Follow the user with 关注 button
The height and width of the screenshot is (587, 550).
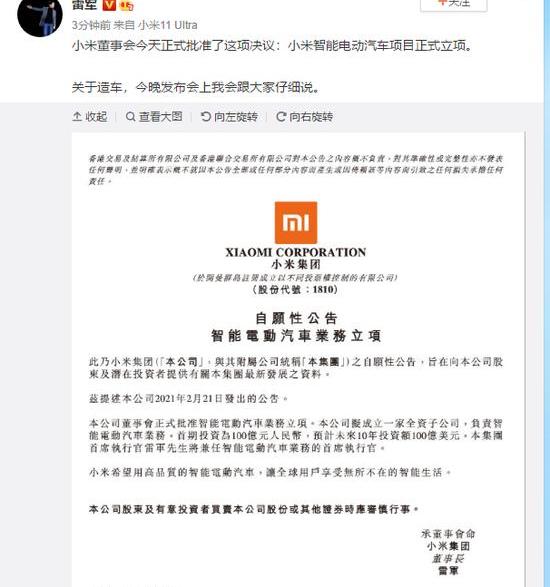click(454, 4)
